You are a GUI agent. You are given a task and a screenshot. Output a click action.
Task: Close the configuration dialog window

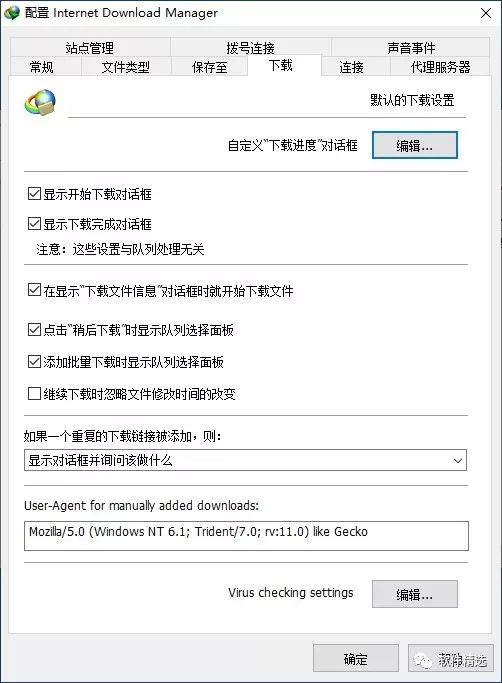[486, 13]
